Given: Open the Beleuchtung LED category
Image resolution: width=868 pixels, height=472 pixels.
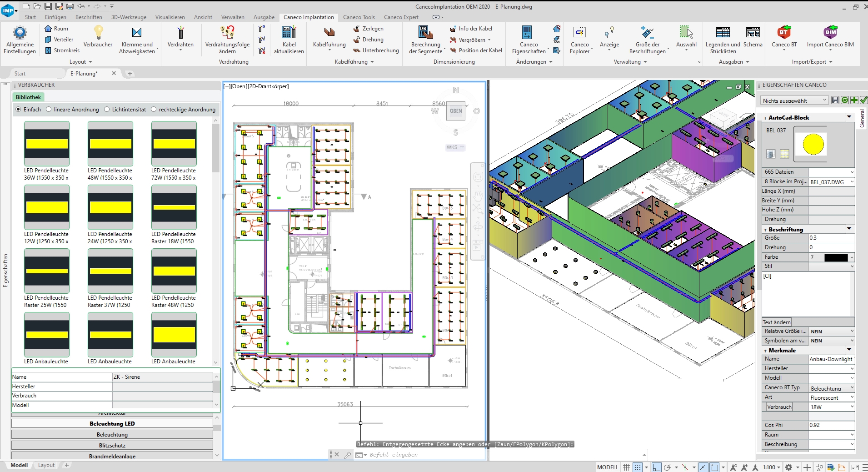Looking at the screenshot, I should pyautogui.click(x=112, y=424).
